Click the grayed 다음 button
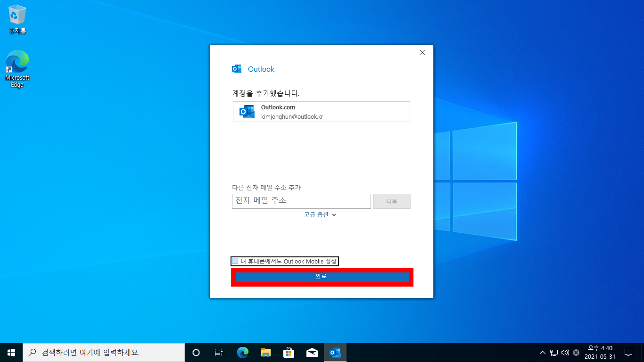 click(x=392, y=201)
